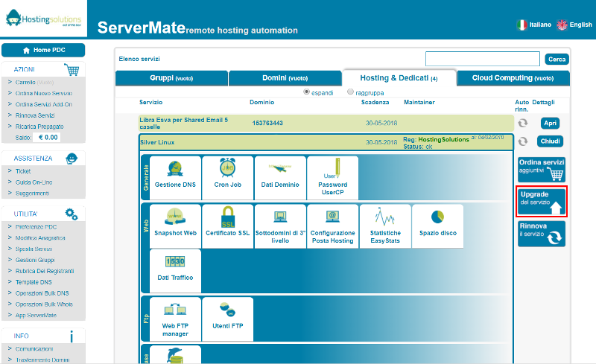Open App ServerMate link
Viewport: 596px width, 364px height.
pyautogui.click(x=36, y=316)
